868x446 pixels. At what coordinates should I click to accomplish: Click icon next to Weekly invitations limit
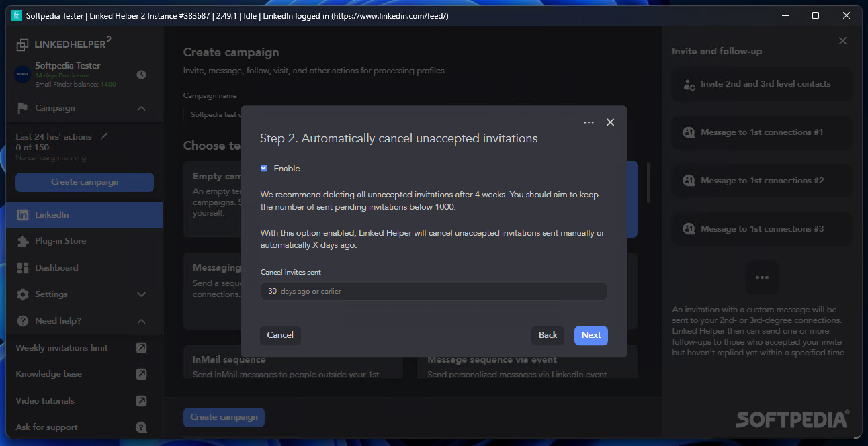click(141, 347)
